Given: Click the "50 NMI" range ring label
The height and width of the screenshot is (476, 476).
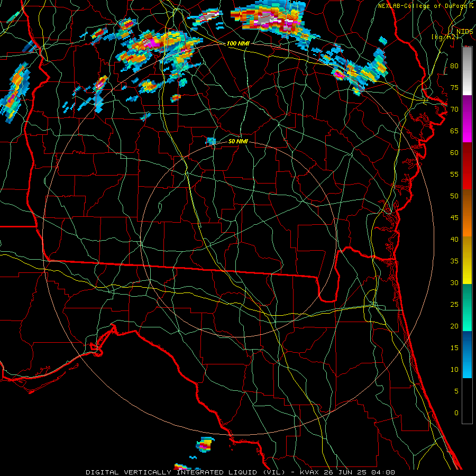Looking at the screenshot, I should point(238,141).
